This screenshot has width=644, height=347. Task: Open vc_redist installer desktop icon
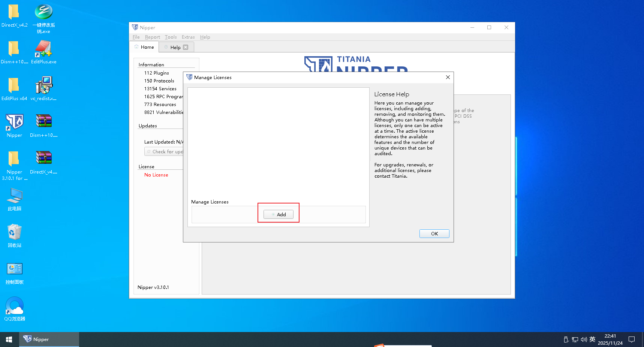(43, 89)
